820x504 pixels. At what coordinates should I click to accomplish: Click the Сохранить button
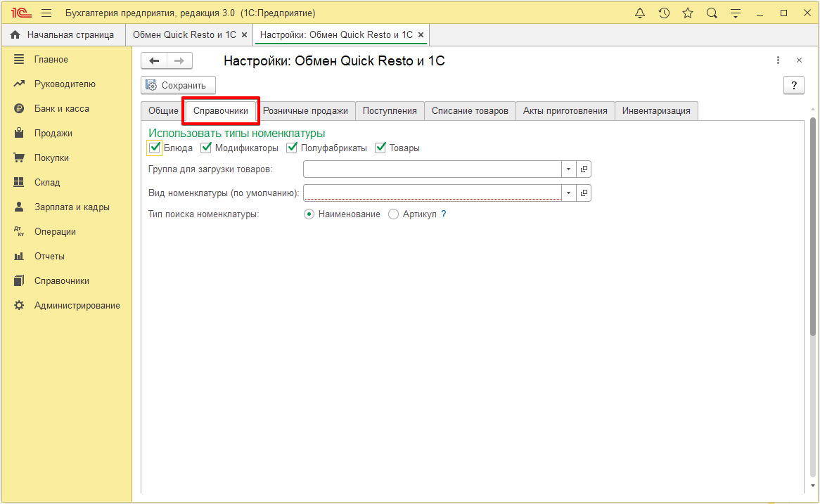point(178,85)
